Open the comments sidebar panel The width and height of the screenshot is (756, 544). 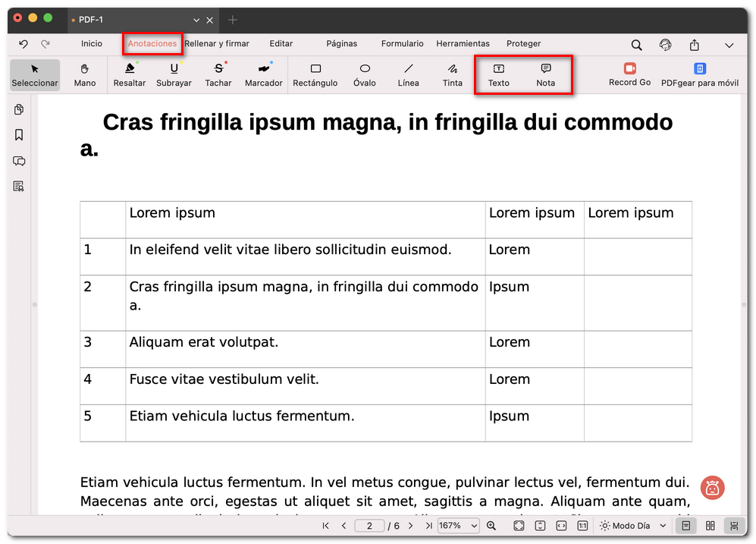tap(19, 161)
